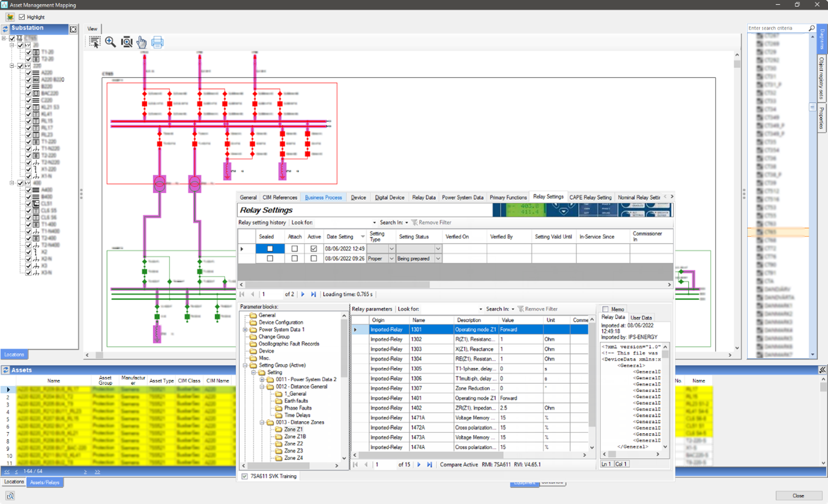Image resolution: width=828 pixels, height=504 pixels.
Task: Open the Object registry sets side tab
Action: 822,79
